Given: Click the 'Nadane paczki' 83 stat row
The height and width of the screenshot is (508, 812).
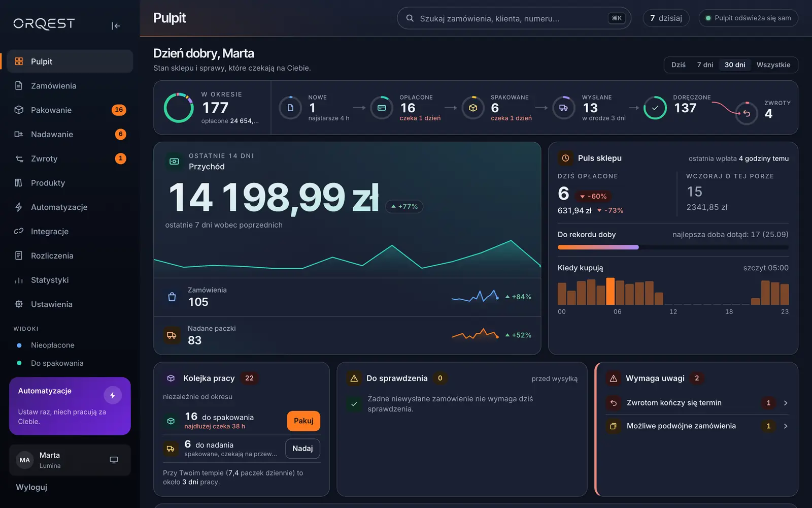Looking at the screenshot, I should pyautogui.click(x=348, y=336).
